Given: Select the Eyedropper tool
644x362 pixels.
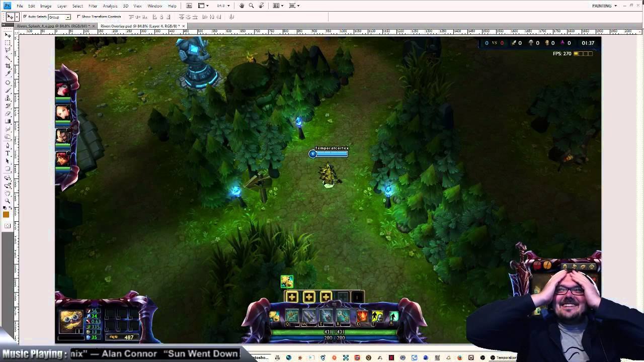Looking at the screenshot, I should coord(8,73).
